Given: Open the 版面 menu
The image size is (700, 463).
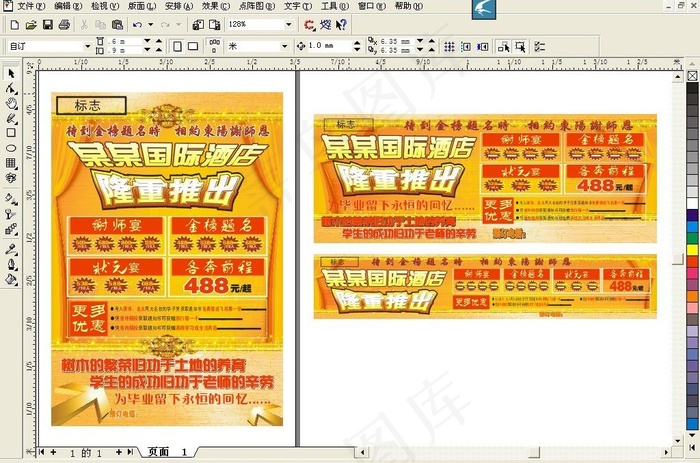Looking at the screenshot, I should (x=142, y=6).
